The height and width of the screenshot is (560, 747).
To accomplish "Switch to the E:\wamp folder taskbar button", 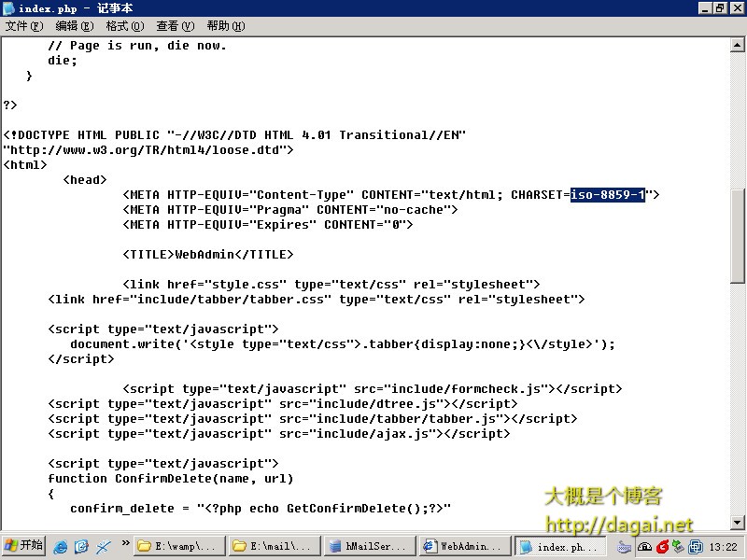I will [x=180, y=546].
